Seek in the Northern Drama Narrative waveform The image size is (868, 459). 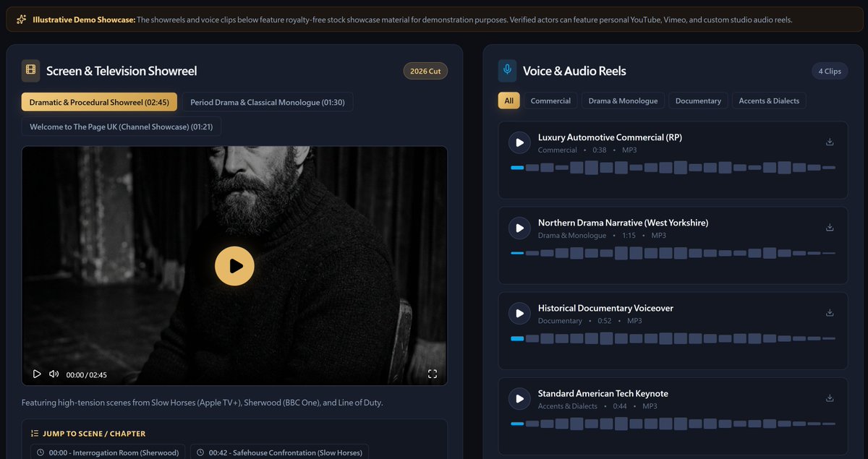point(673,253)
